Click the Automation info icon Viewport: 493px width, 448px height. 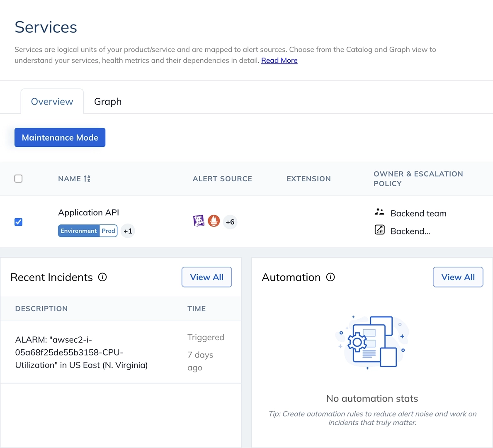pyautogui.click(x=330, y=277)
